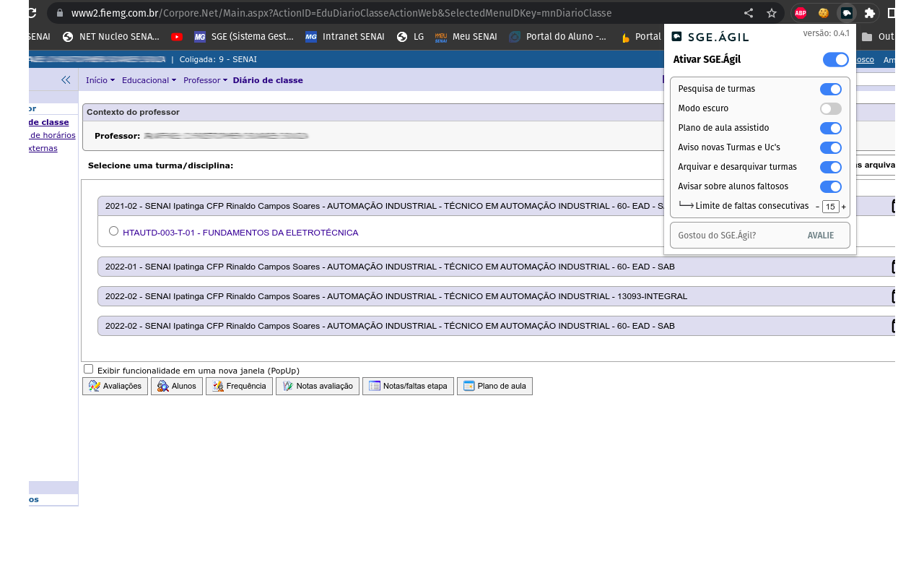Collapse the 2021-02 SENAI Ipatinga group header

click(x=496, y=206)
